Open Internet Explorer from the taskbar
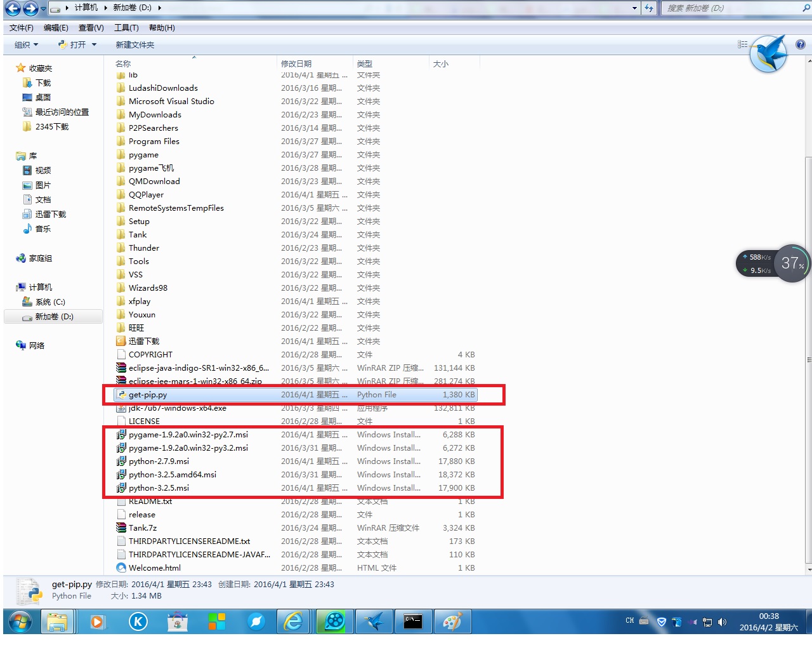The image size is (812, 650). [293, 621]
